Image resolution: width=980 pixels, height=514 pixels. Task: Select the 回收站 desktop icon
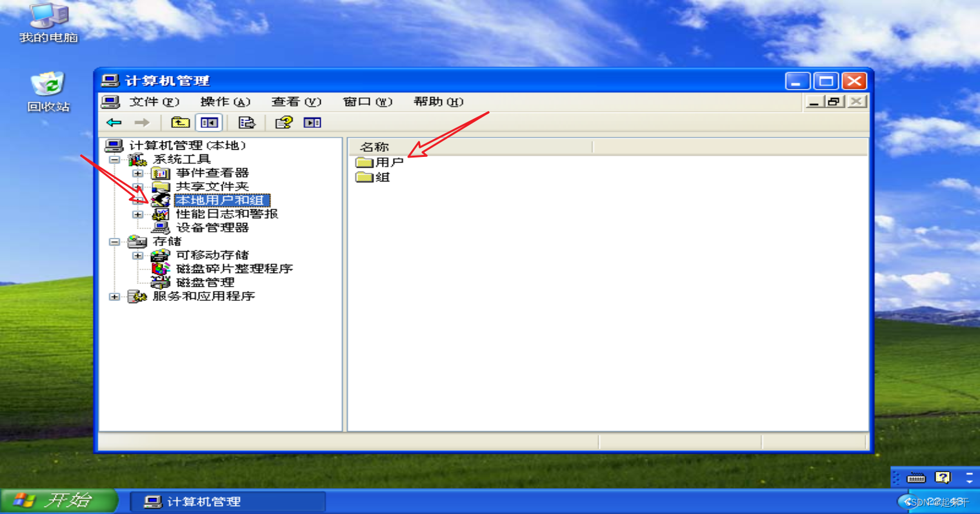point(48,84)
